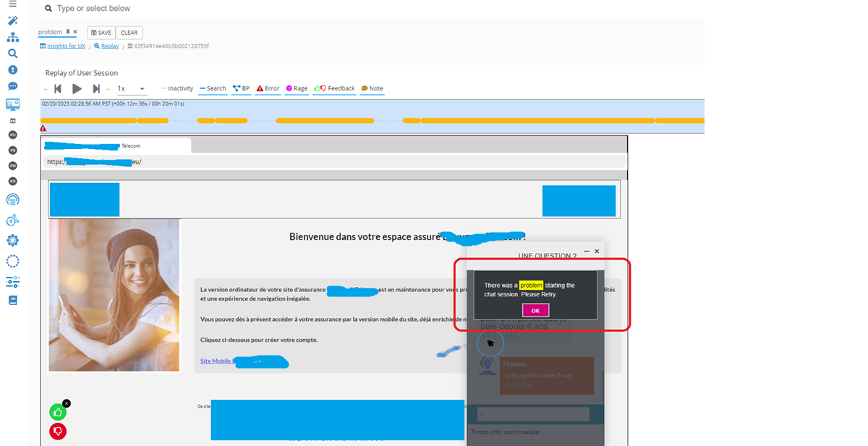The height and width of the screenshot is (446, 868).
Task: Toggle the Feedback event filter
Action: 335,89
